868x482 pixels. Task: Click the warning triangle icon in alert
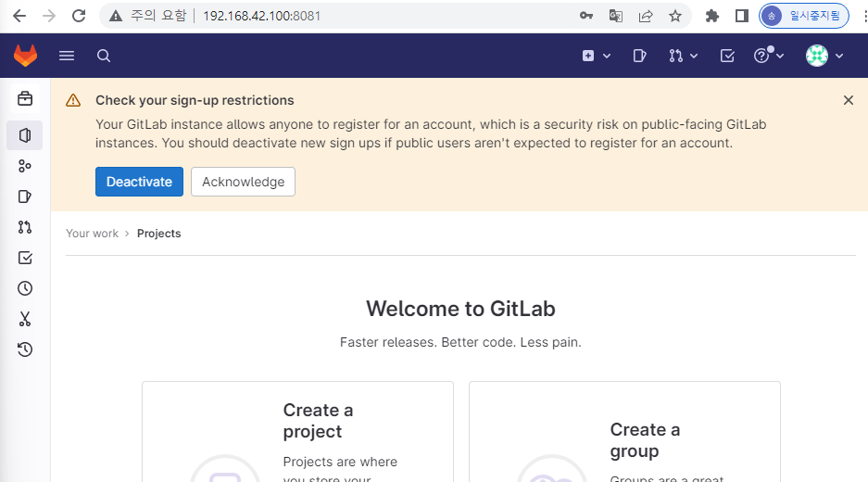pyautogui.click(x=73, y=100)
